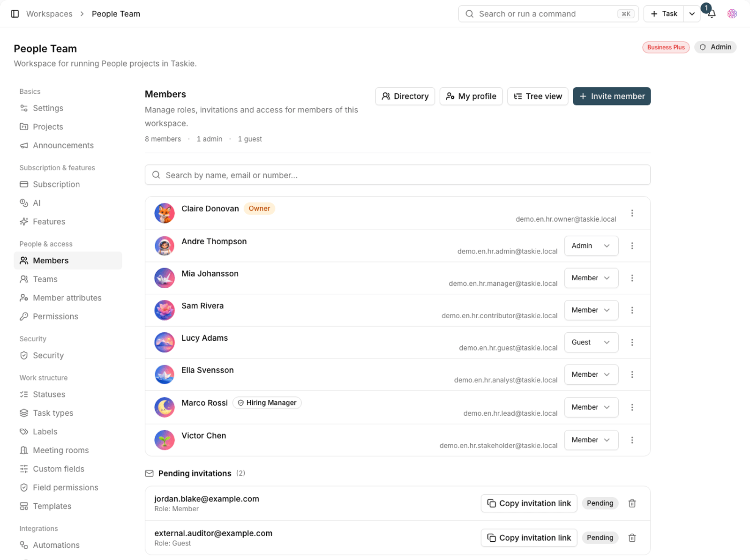Viewport: 750px width, 560px height.
Task: Open Ella Svensson's role dropdown
Action: click(x=591, y=374)
